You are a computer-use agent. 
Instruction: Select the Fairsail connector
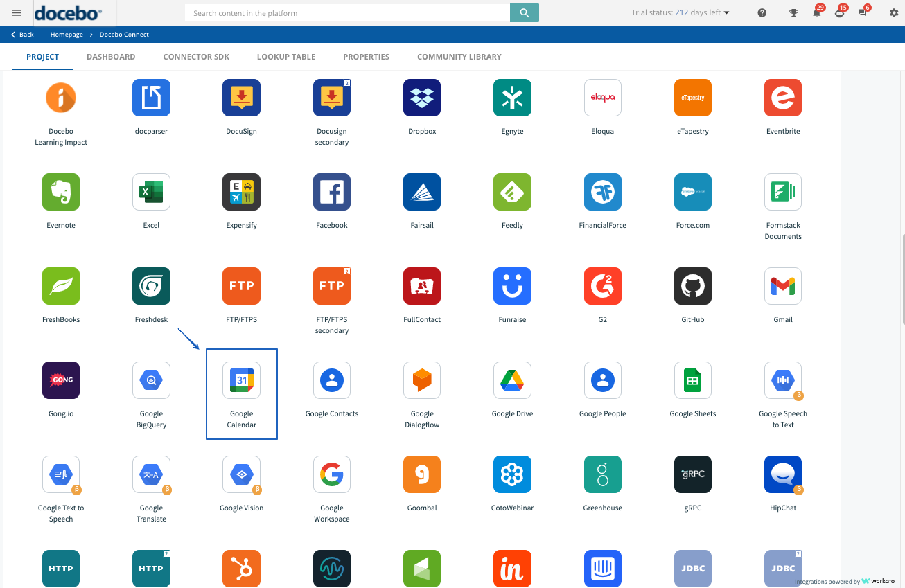422,192
